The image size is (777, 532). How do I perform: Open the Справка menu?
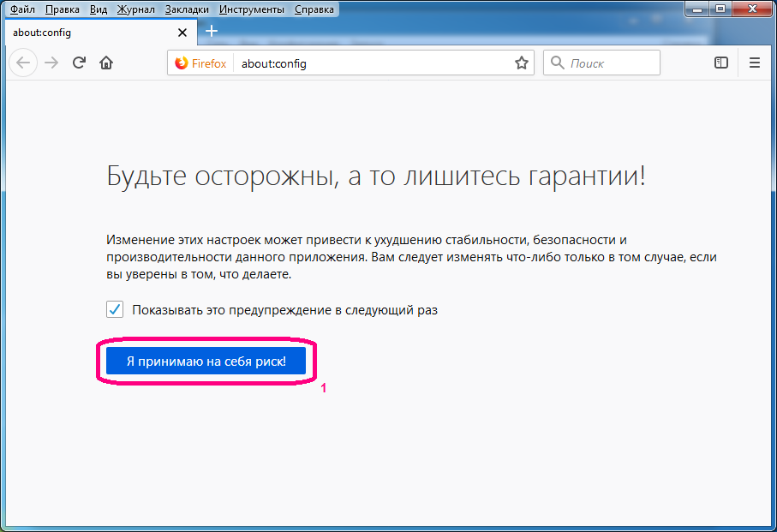tap(315, 10)
